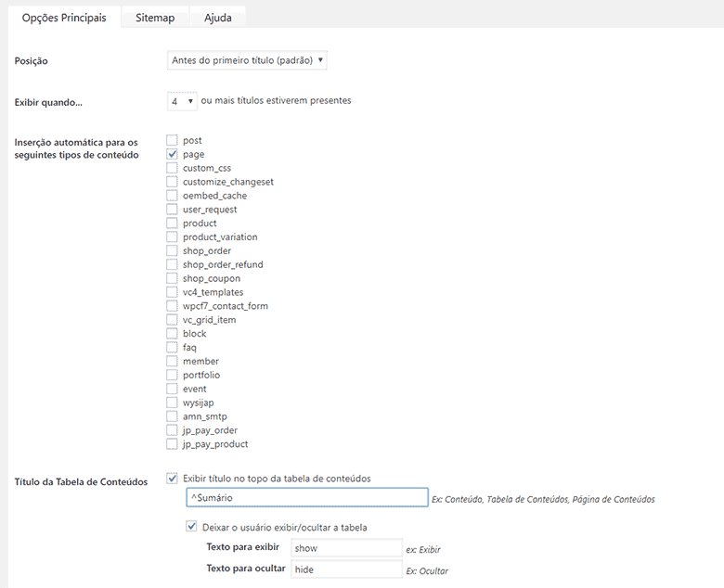Check the portfolio checkbox
Screen dimensions: 724x588
pos(172,375)
